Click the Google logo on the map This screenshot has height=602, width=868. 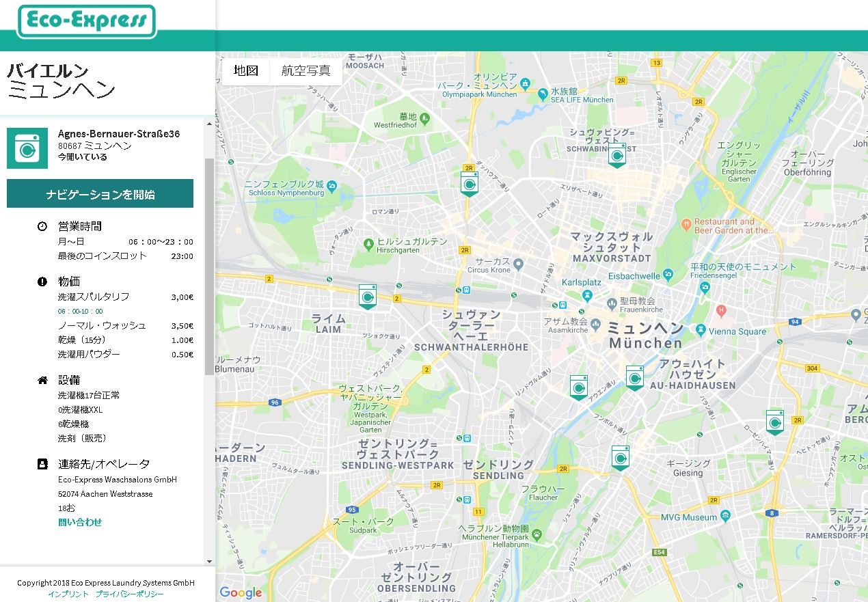click(241, 592)
